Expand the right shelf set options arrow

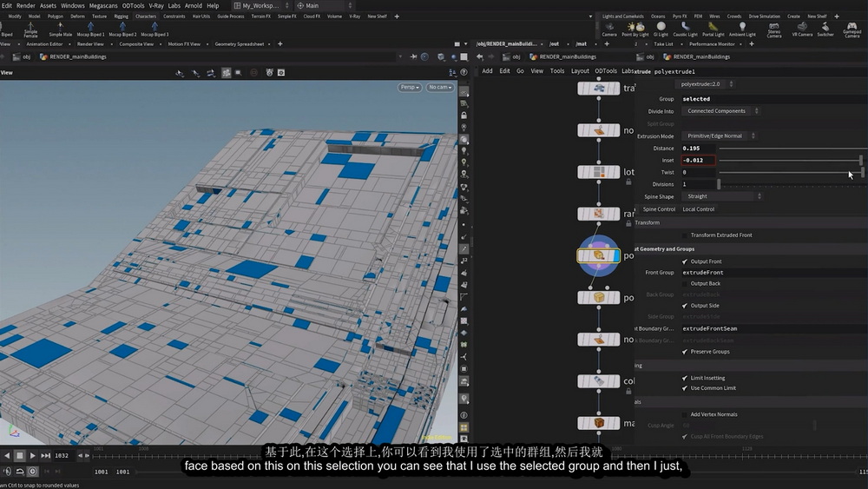(x=590, y=17)
